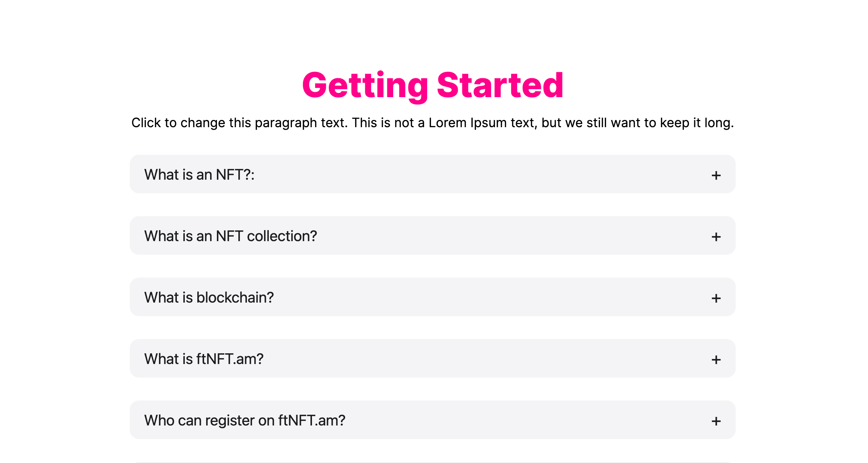Expand 'Who can register on ftNFT.am?' with plus icon
Screen dimensions: 868x463
716,421
